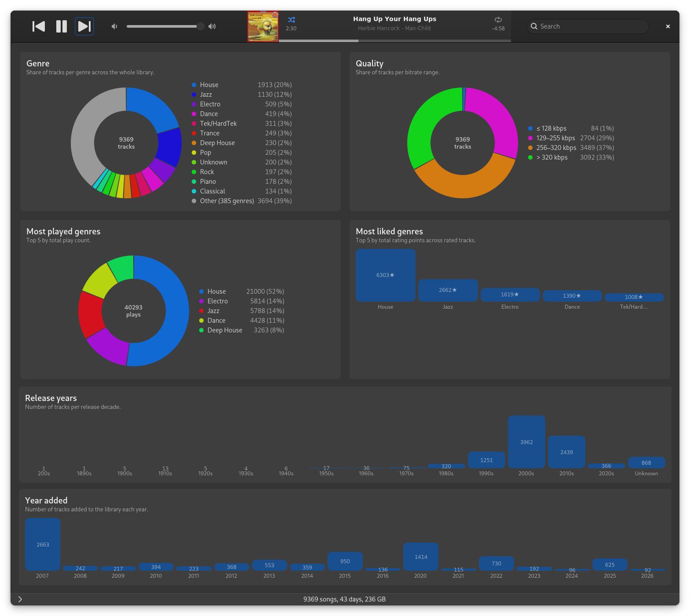Image resolution: width=690 pixels, height=616 pixels.
Task: Click the search magnifier icon
Action: 534,26
